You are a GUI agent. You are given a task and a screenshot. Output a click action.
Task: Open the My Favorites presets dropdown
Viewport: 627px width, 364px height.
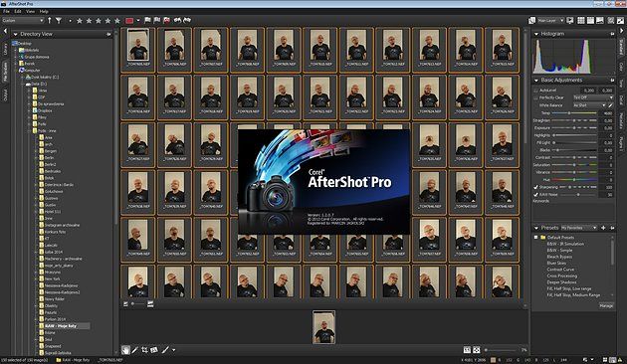coord(578,228)
